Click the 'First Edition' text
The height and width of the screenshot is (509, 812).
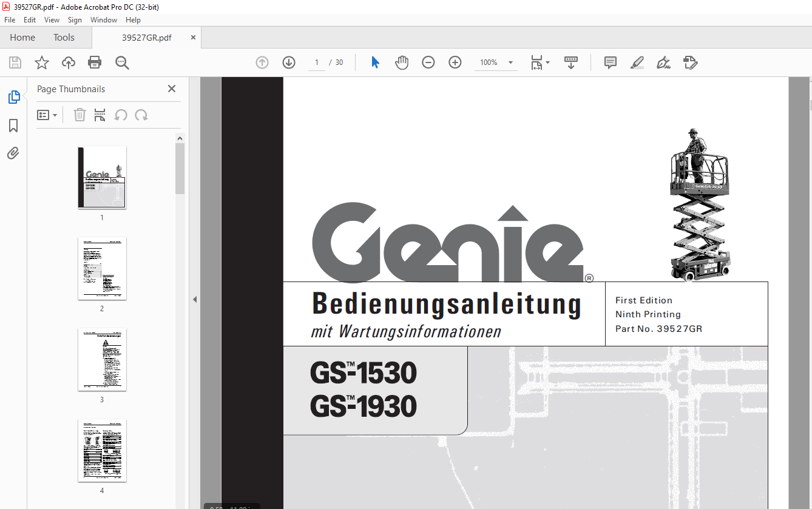point(644,300)
